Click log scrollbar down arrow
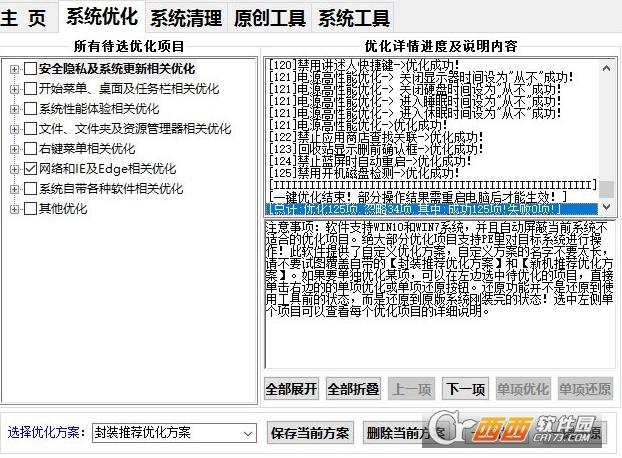Screen dimensions: 622x458 click(x=606, y=207)
